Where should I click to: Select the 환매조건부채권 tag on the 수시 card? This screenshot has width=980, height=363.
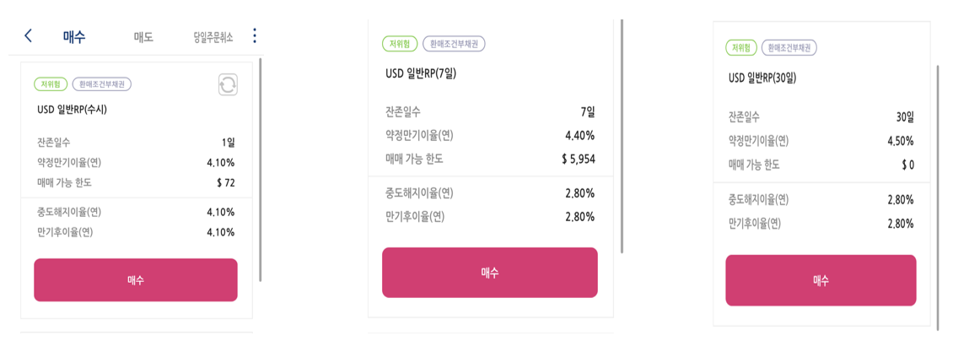coord(102,84)
